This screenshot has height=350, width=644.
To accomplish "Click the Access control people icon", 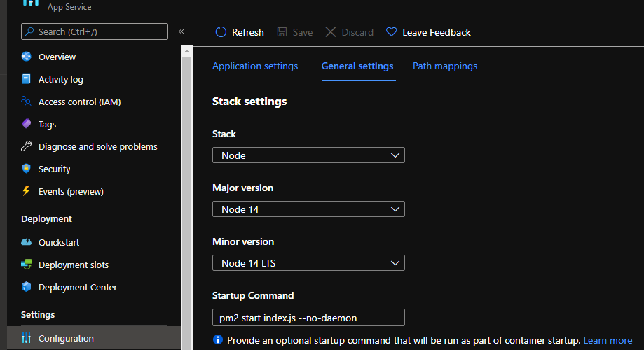I will pyautogui.click(x=27, y=101).
